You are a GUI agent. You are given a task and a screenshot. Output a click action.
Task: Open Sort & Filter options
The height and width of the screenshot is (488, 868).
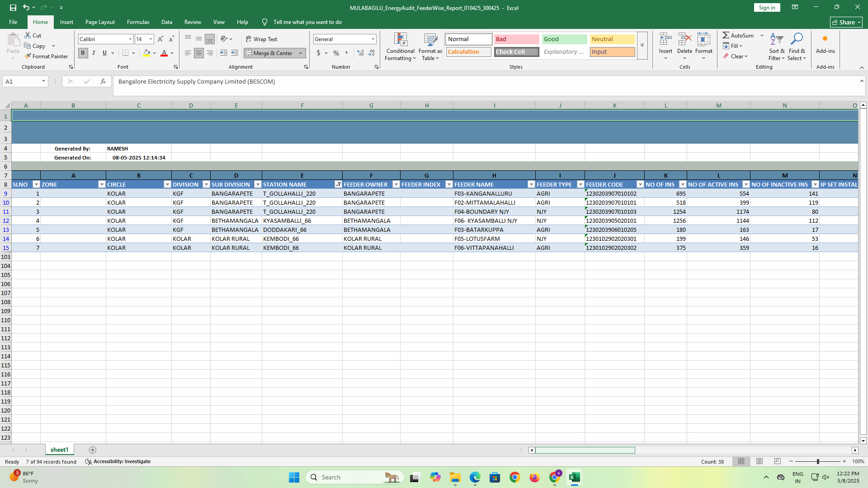pyautogui.click(x=777, y=47)
